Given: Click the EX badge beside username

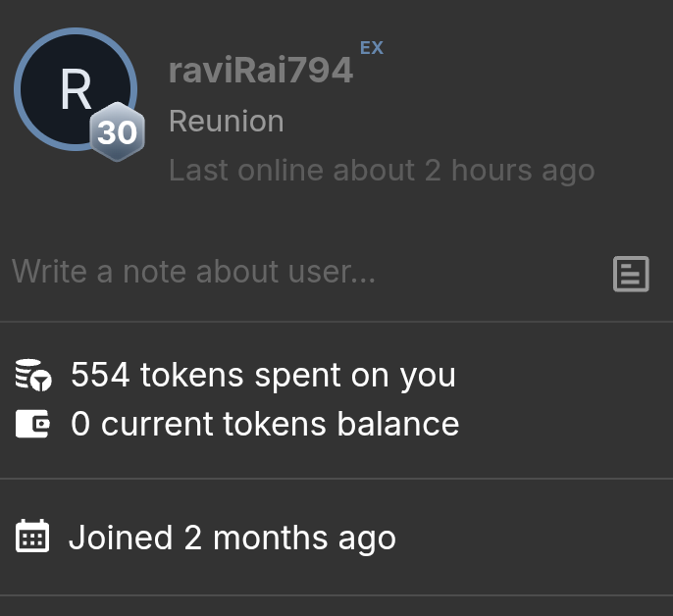Looking at the screenshot, I should pyautogui.click(x=371, y=47).
